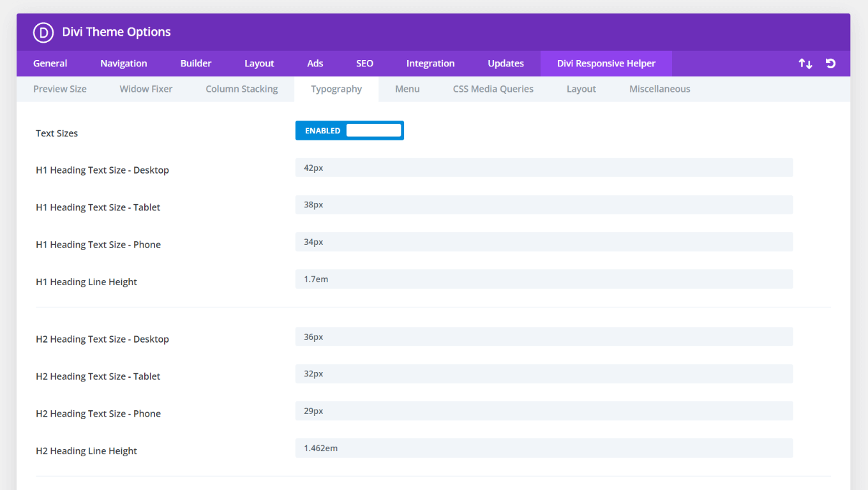
Task: Click the H2 Phone text size field
Action: point(544,411)
